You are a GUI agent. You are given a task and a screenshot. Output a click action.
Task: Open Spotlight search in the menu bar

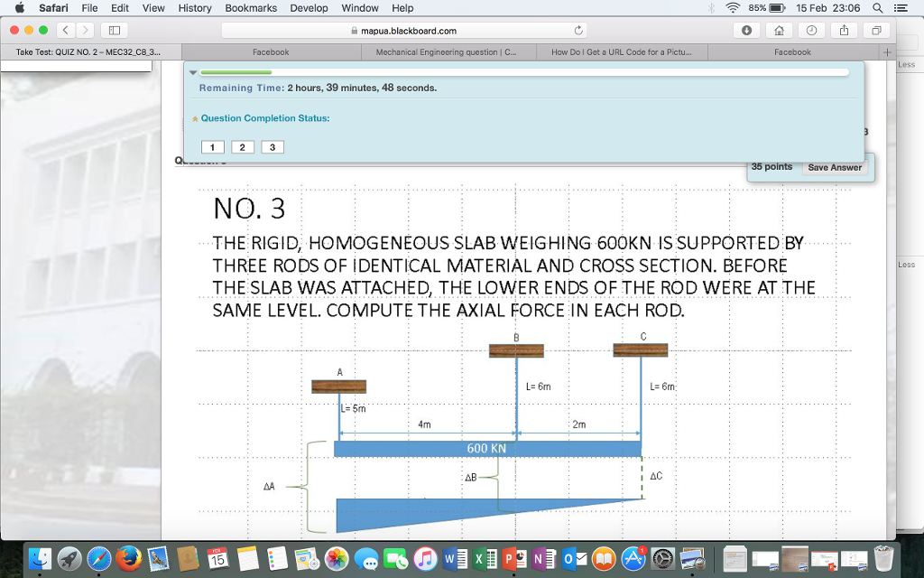pos(878,8)
